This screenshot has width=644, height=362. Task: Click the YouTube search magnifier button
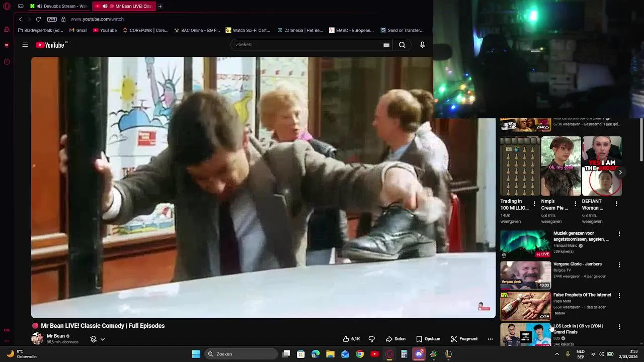coord(402,45)
